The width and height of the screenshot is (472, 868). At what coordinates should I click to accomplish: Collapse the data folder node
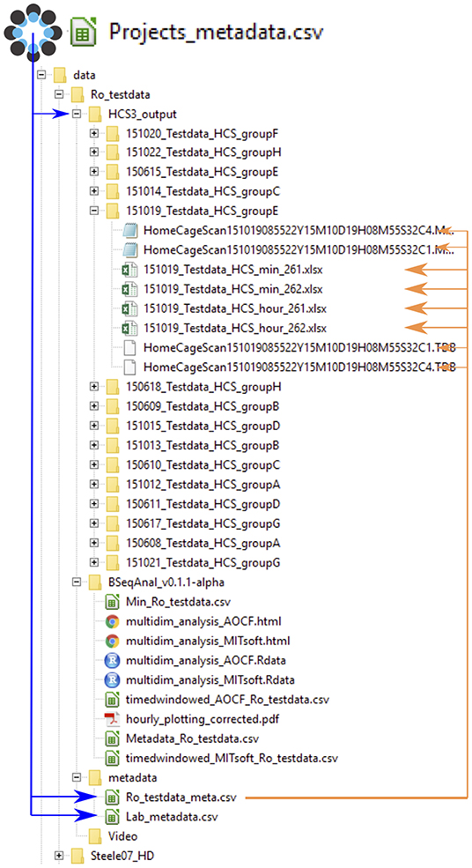(x=41, y=74)
